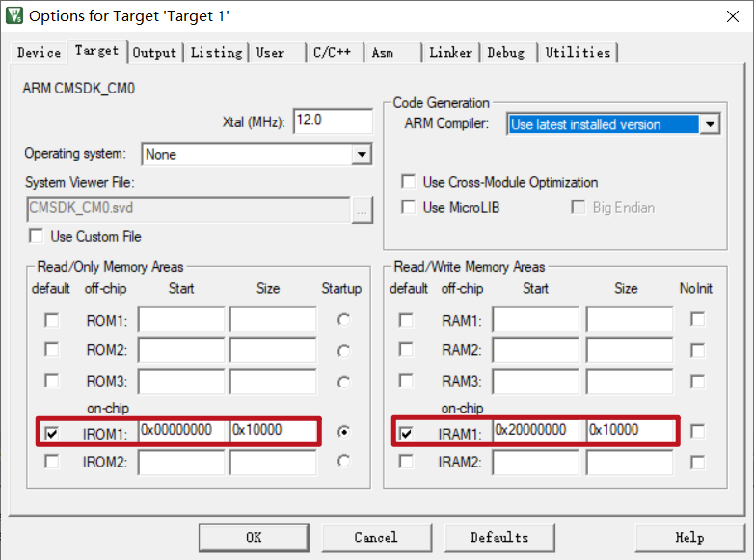The height and width of the screenshot is (560, 754).
Task: Enable the Use MicroLIB checkbox
Action: click(x=408, y=207)
